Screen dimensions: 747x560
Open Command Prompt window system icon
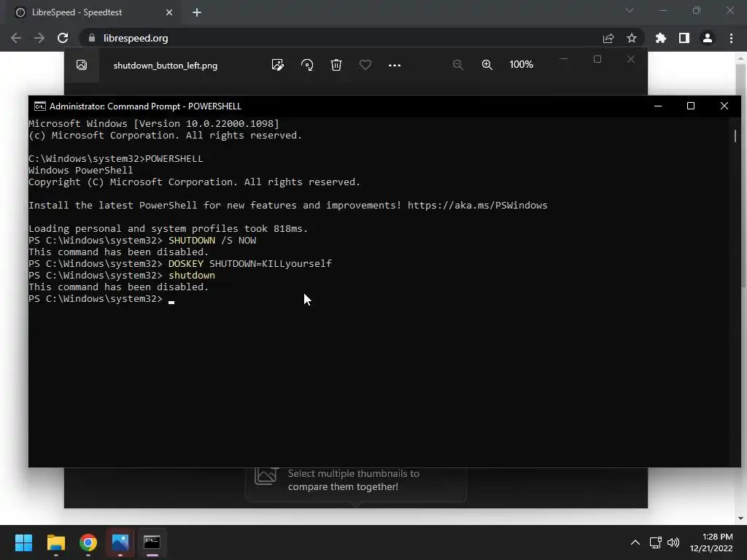pos(40,106)
